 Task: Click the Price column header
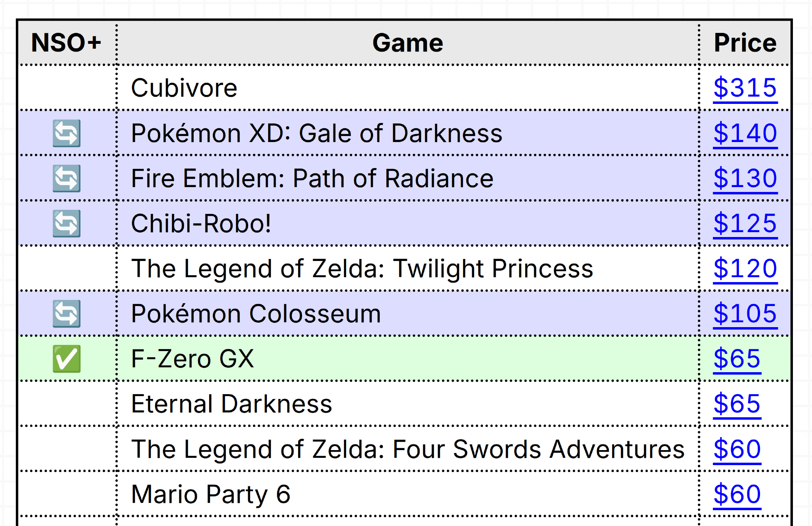745,43
